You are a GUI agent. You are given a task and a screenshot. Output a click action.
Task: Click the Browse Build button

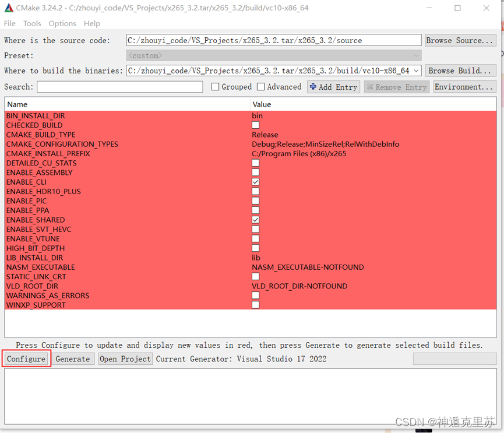coord(460,71)
